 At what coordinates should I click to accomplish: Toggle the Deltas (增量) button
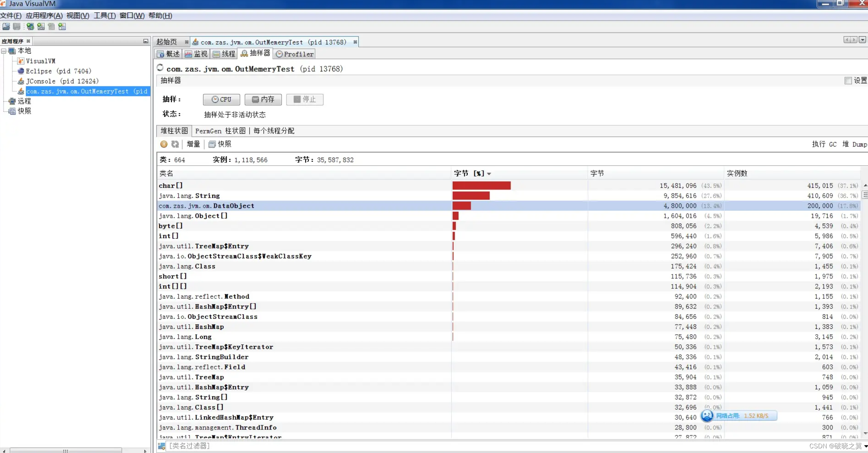pyautogui.click(x=193, y=144)
